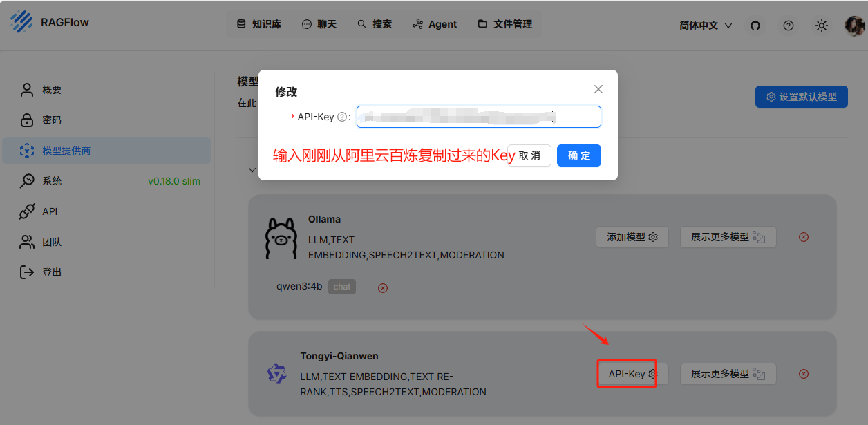Open the GitHub icon link
This screenshot has width=868, height=425.
(755, 26)
